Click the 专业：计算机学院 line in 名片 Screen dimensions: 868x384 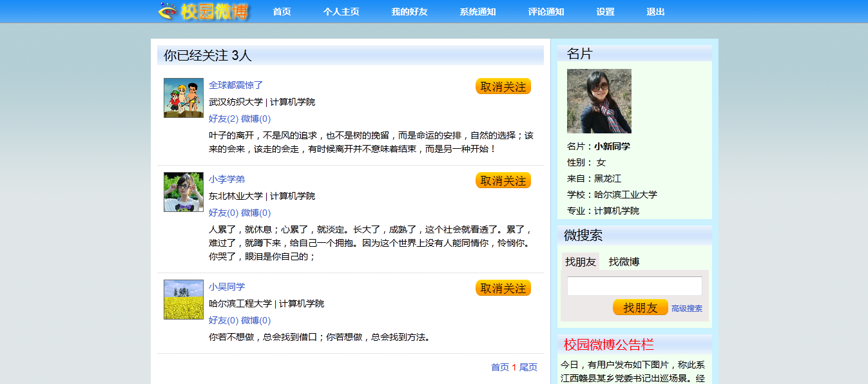pyautogui.click(x=603, y=211)
